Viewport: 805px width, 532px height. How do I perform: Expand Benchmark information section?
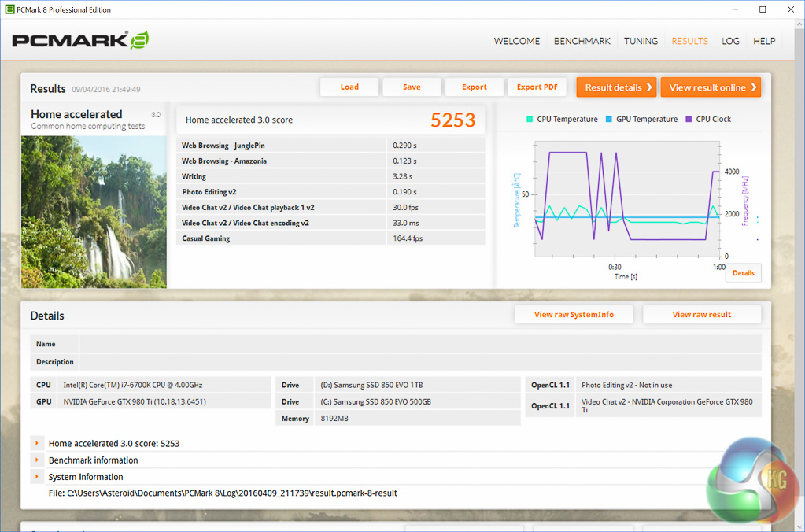pyautogui.click(x=37, y=460)
